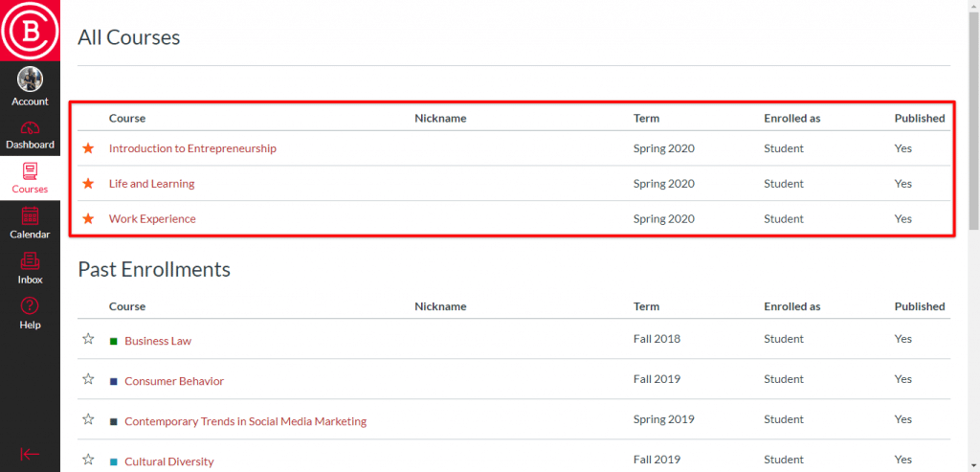Click the green color square beside Business Law

click(x=114, y=341)
